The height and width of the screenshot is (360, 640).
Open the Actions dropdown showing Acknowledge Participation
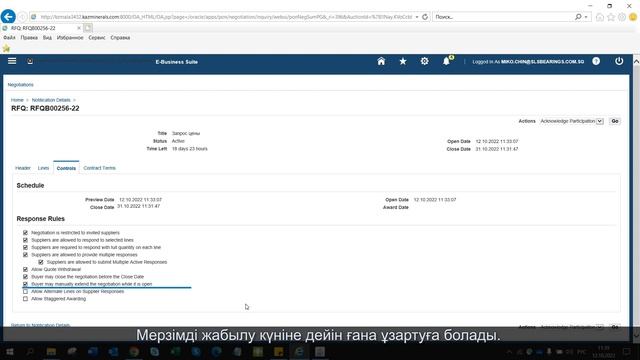(571, 121)
